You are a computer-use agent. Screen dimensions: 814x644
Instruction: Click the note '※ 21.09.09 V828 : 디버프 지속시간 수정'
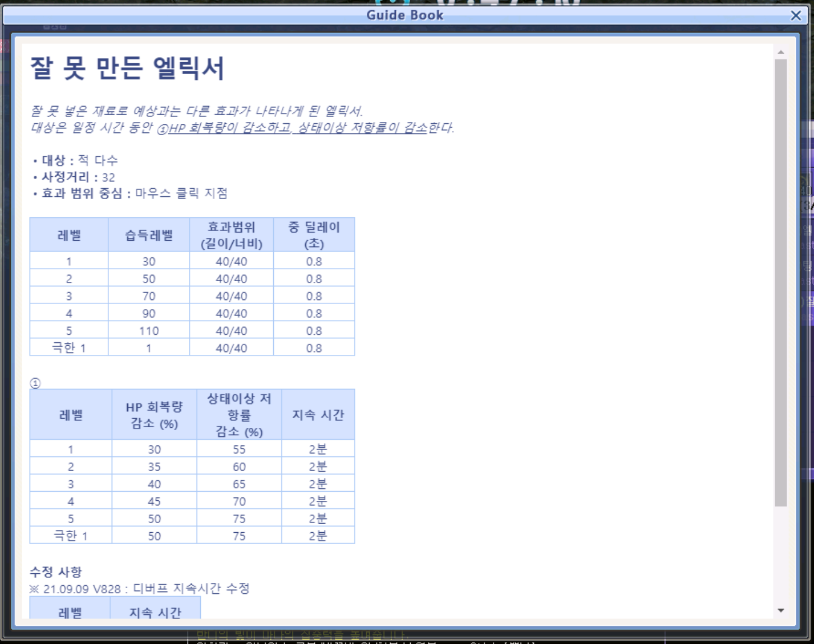[x=140, y=589]
